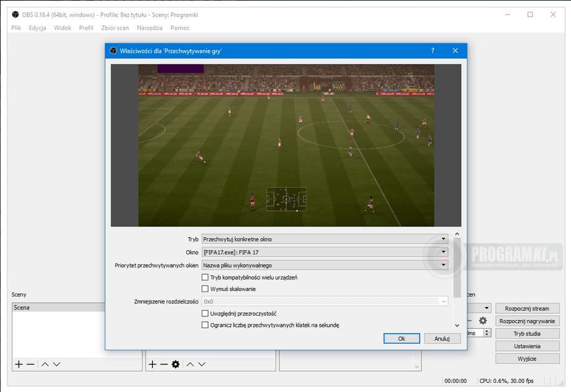Image resolution: width=571 pixels, height=392 pixels.
Task: Open Zmniejszenie rozdzielczości combo box
Action: tap(325, 301)
